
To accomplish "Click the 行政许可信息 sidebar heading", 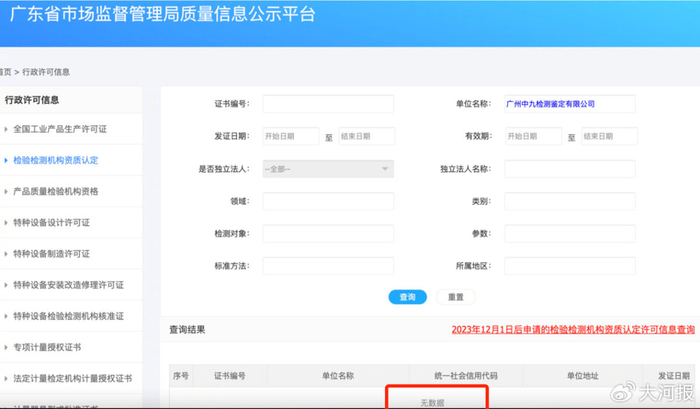I will click(32, 100).
